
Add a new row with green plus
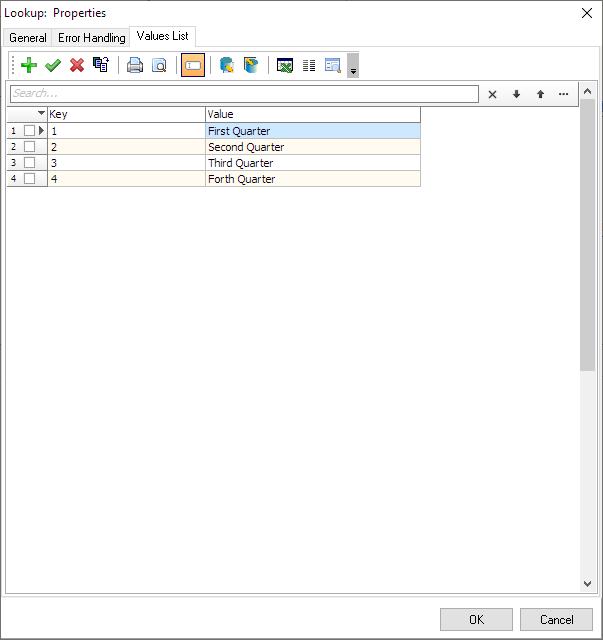pyautogui.click(x=29, y=65)
